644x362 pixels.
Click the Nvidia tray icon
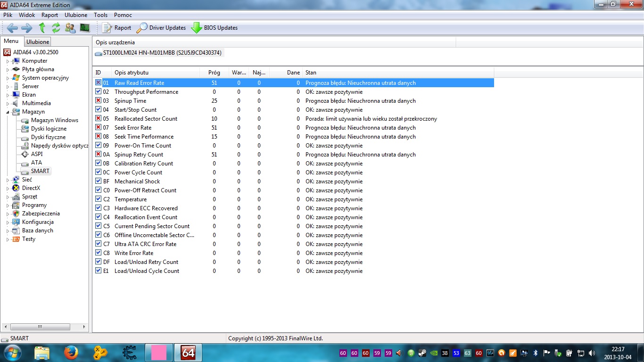tap(433, 353)
